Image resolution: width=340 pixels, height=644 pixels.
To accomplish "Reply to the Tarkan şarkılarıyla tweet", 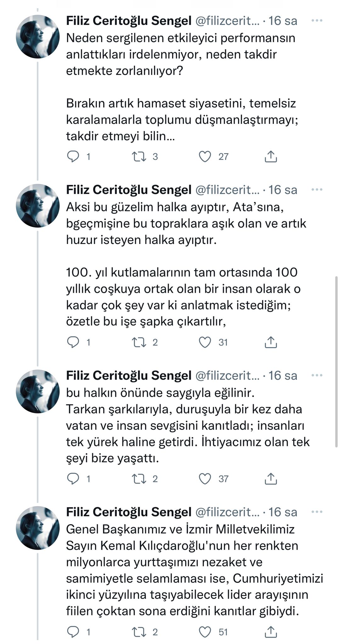I will click(x=73, y=479).
